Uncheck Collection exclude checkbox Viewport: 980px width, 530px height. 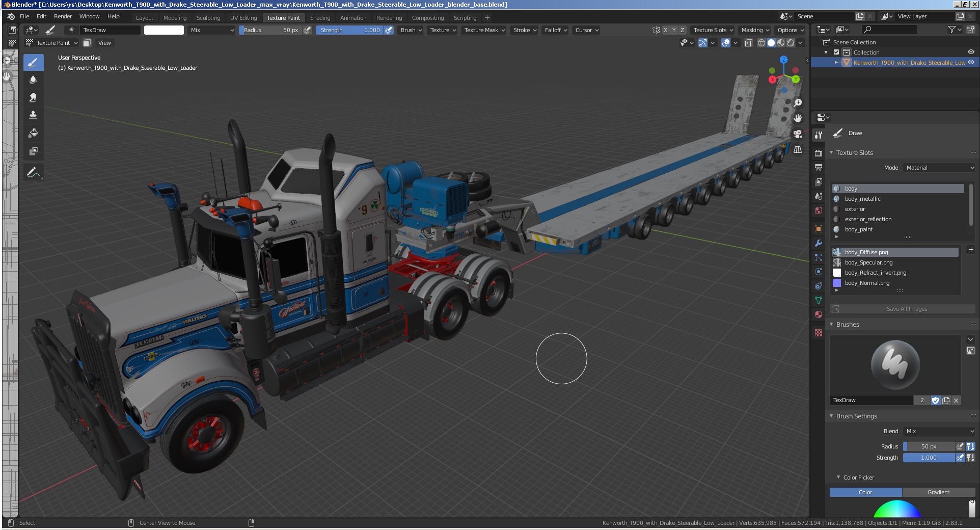click(836, 52)
